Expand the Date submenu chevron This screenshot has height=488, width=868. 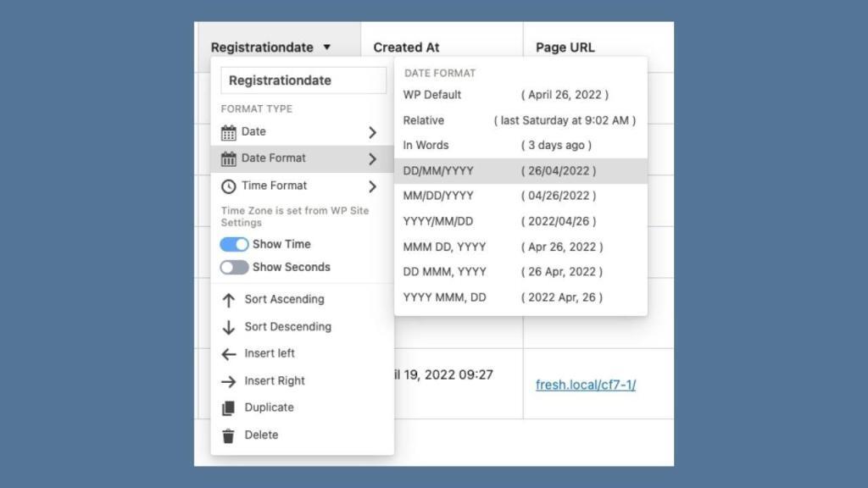[x=372, y=132]
